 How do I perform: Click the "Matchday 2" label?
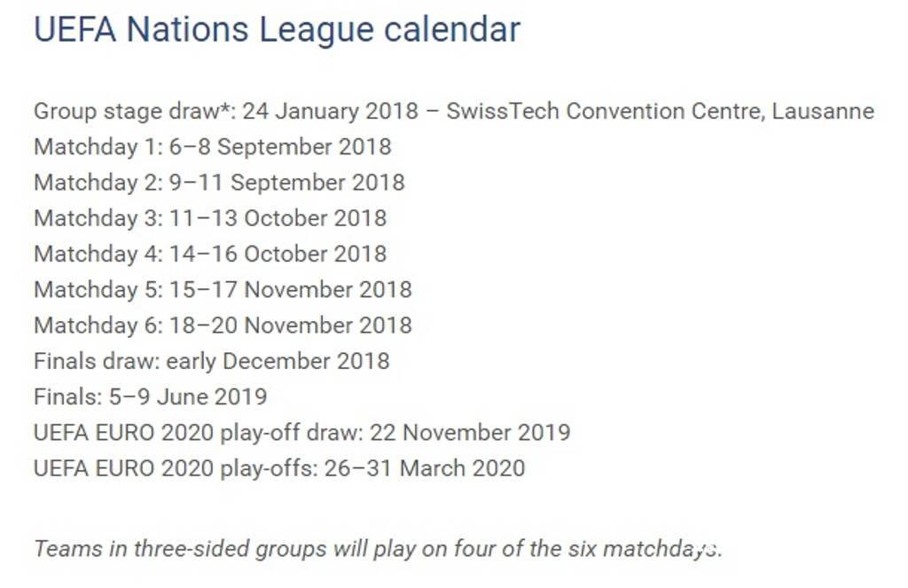pyautogui.click(x=94, y=183)
